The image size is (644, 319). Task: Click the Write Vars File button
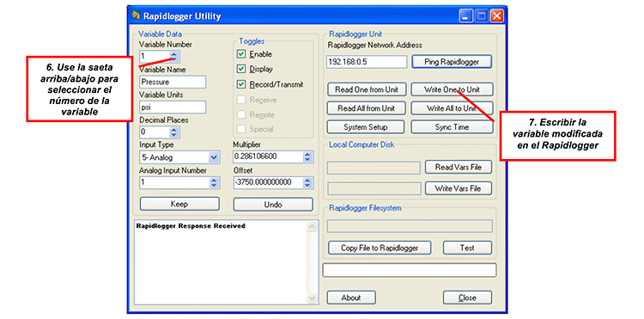pos(458,188)
